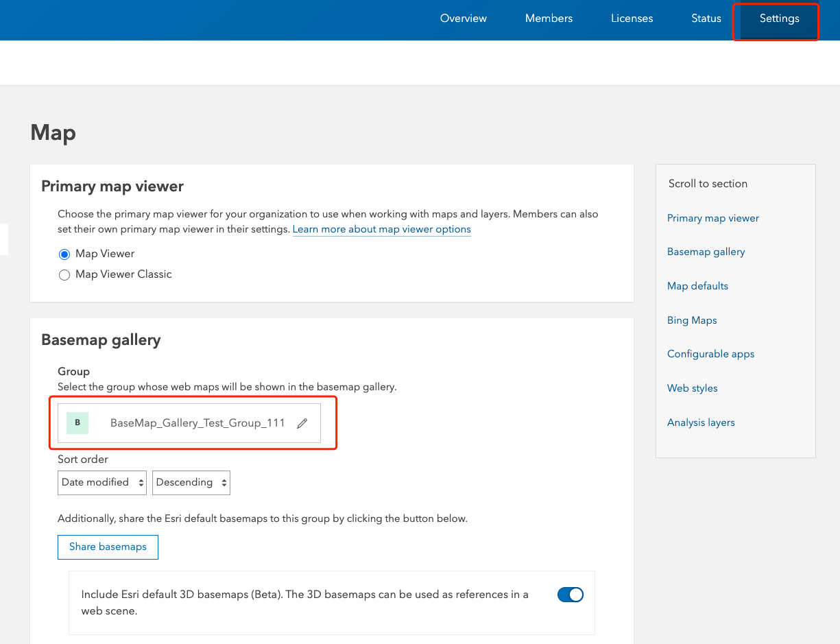Open the Overview tab
Image resolution: width=840 pixels, height=644 pixels.
pos(464,19)
